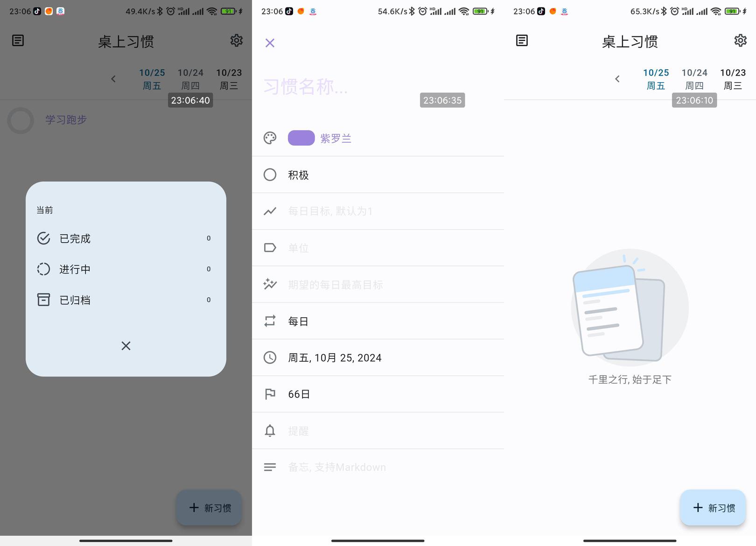The image size is (756, 546).
Task: Go to previous dates with right-screen chevron
Action: [x=617, y=79]
